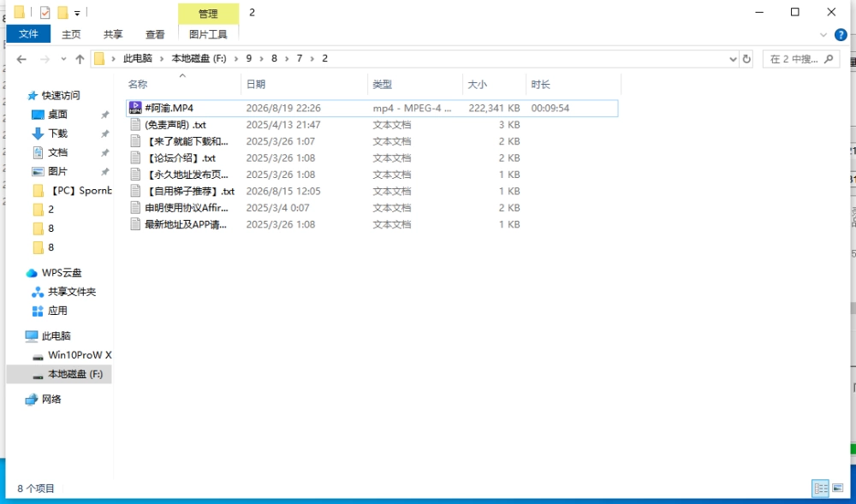Click the date 2025/4/13 21:47
The image size is (856, 504).
click(x=283, y=125)
